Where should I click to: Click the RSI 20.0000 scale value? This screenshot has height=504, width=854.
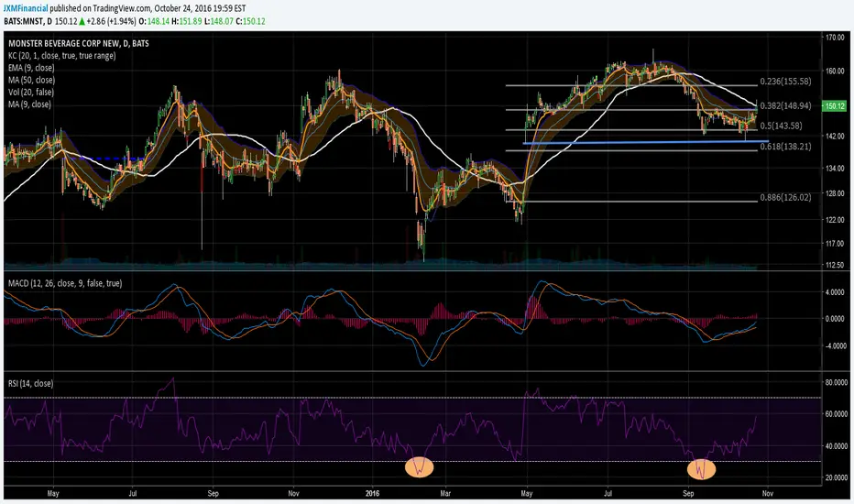(x=836, y=477)
